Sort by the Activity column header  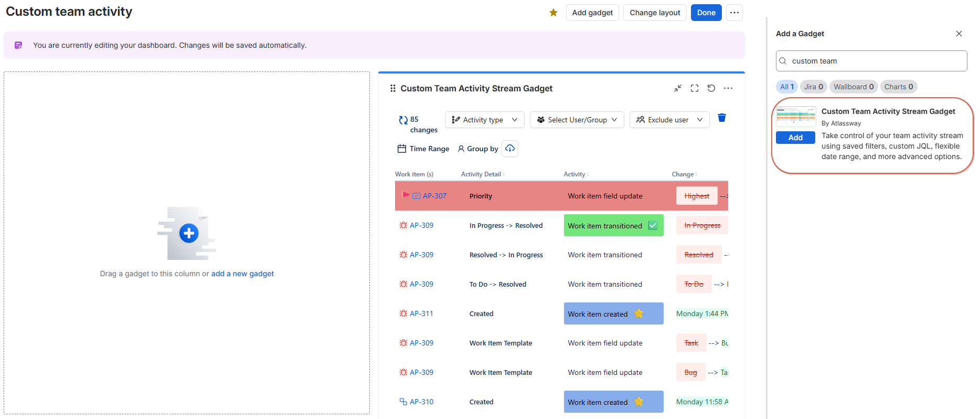coord(576,174)
